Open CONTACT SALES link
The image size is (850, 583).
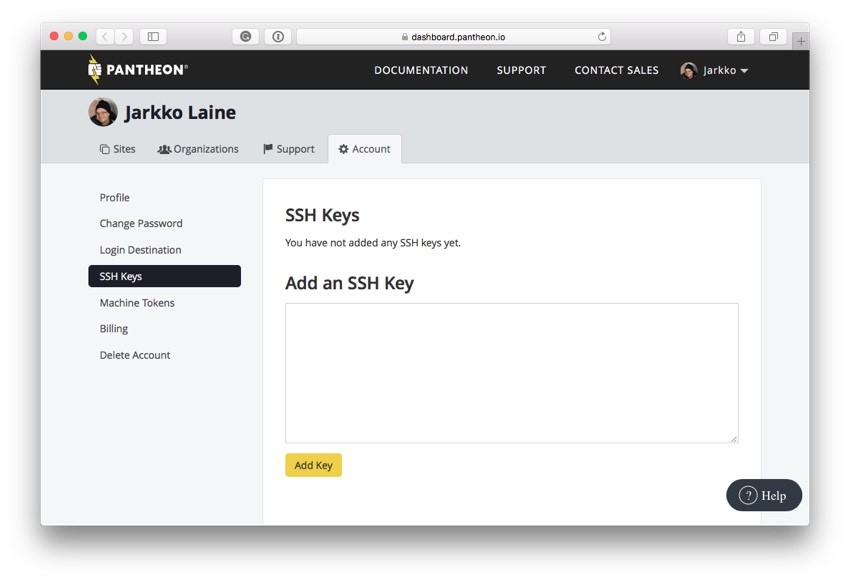click(616, 70)
